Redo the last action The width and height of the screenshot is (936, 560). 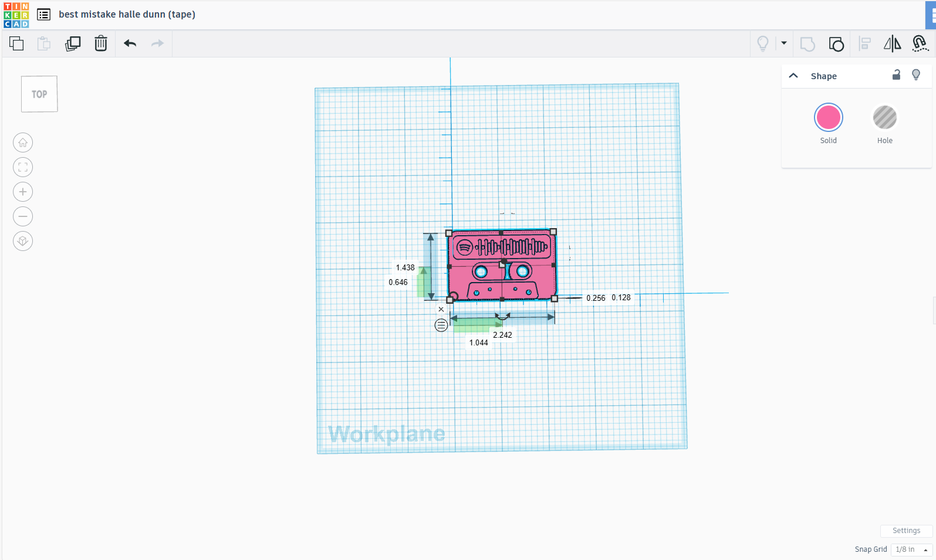pos(157,43)
